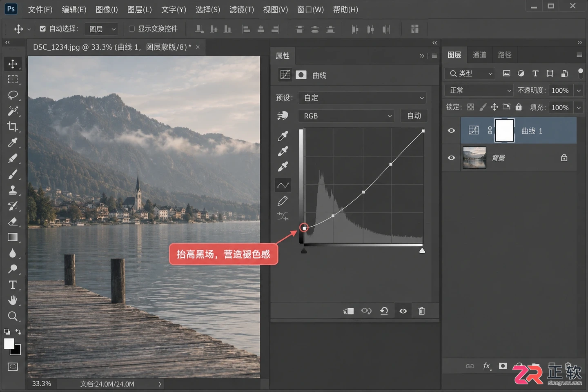Open the Properties panel options menu
Viewport: 588px width, 392px height.
pos(434,56)
